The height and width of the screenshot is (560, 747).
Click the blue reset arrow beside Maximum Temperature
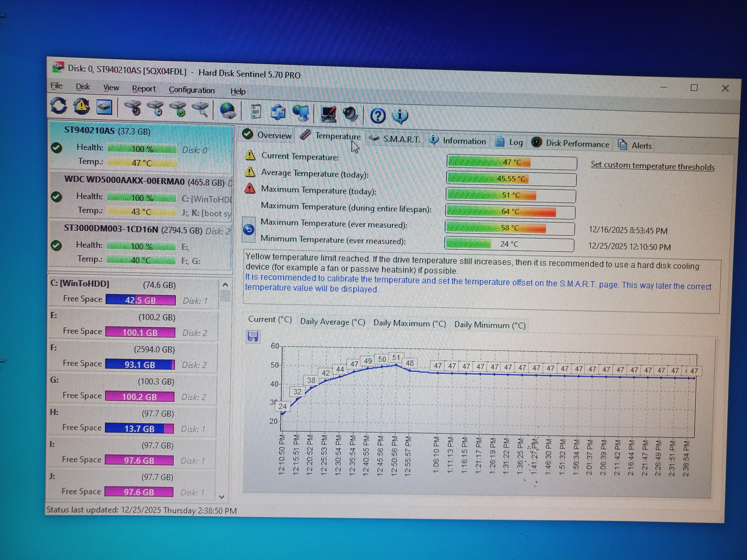[249, 230]
